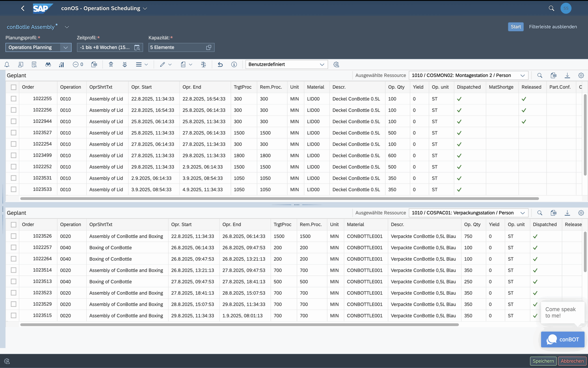The width and height of the screenshot is (588, 368).
Task: Open the COSPAC01 Verpackungsstation resource dropdown
Action: tap(523, 213)
